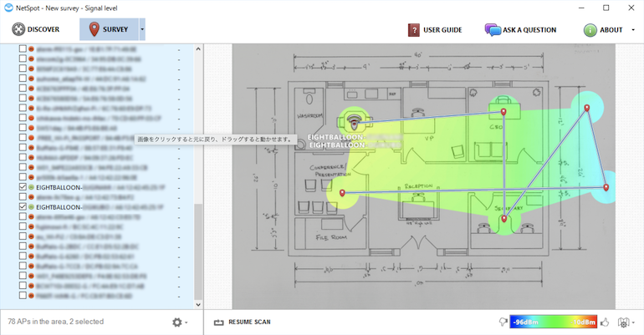The image size is (644, 335).
Task: Select the Survey mode tab
Action: coord(109,30)
